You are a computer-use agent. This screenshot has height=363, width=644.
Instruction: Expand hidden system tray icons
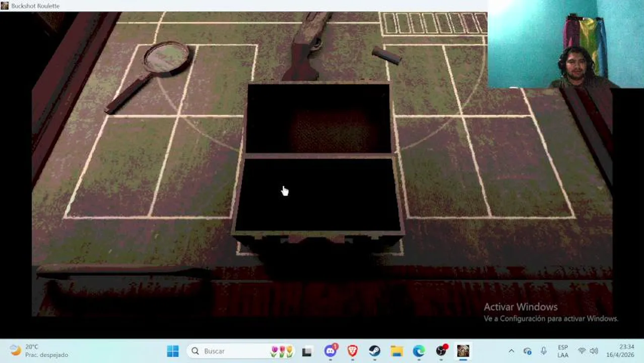click(511, 351)
